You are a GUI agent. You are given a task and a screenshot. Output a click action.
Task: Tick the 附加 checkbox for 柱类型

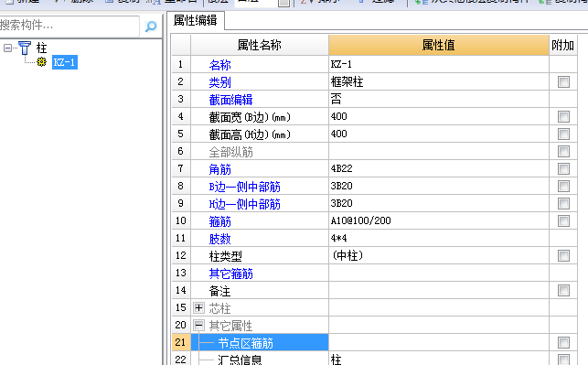tap(563, 256)
